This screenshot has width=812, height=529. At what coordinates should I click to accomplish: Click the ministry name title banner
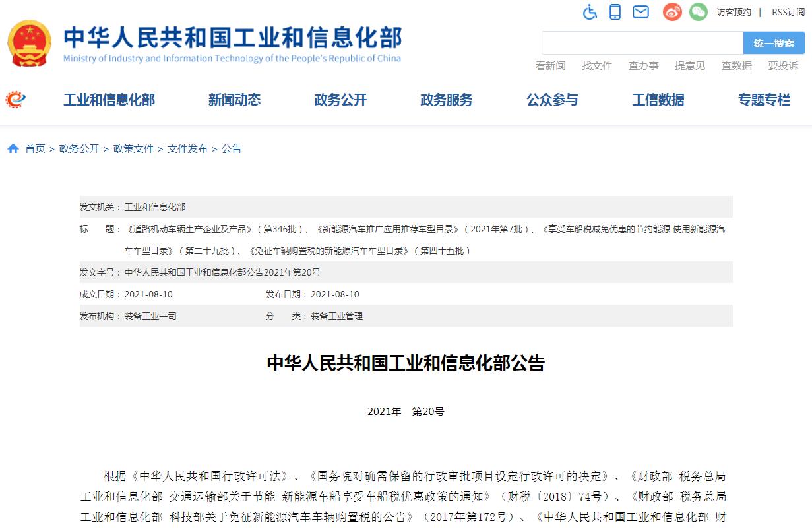[233, 38]
